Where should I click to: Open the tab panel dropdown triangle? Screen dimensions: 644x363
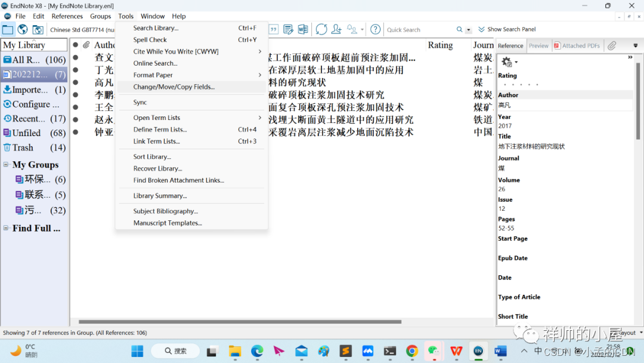point(636,45)
